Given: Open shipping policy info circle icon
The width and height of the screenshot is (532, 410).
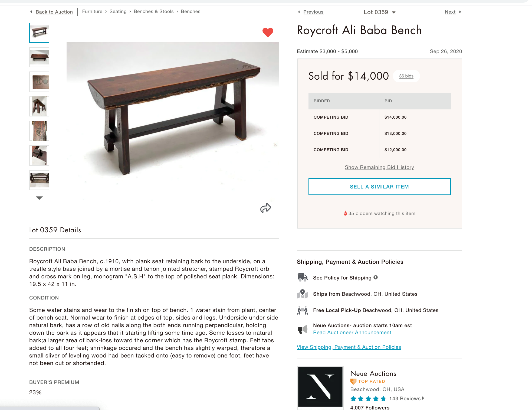Looking at the screenshot, I should [x=376, y=277].
